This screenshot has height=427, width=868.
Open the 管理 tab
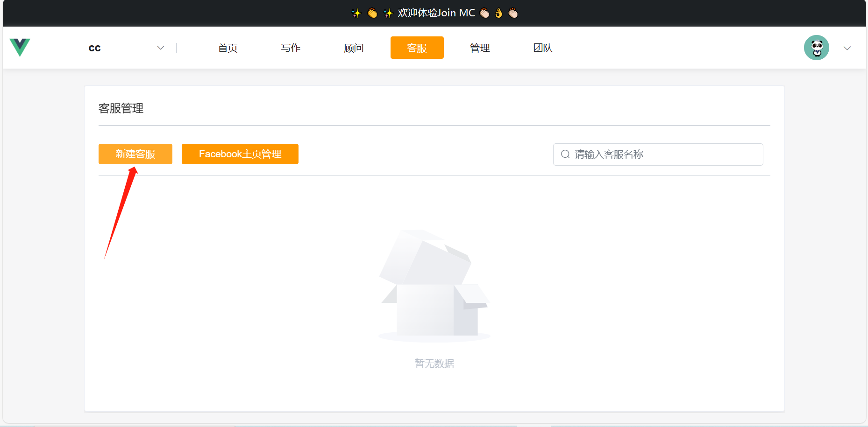(x=480, y=48)
